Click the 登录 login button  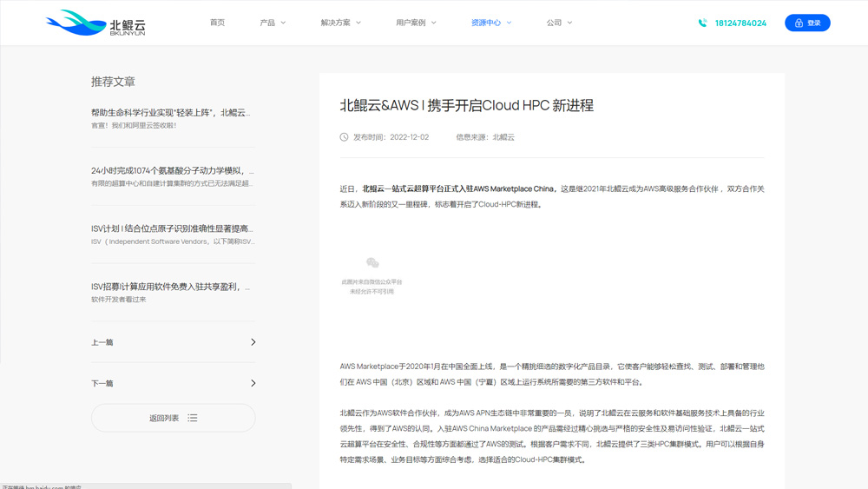click(x=807, y=23)
